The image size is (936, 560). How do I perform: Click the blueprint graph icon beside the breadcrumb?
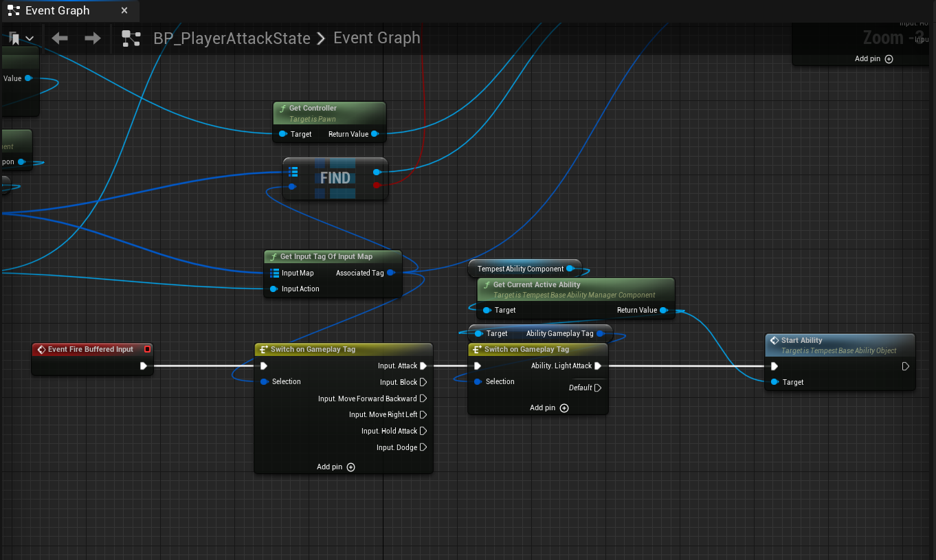[x=130, y=38]
